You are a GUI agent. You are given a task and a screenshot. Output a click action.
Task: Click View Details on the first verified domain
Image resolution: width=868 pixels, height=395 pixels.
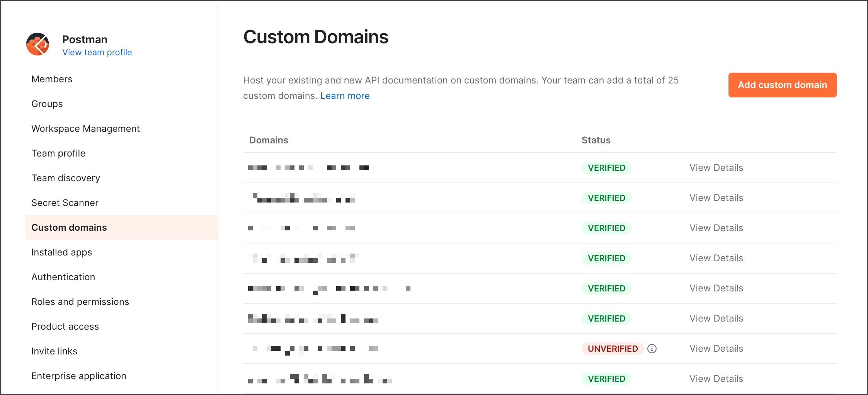pos(716,167)
